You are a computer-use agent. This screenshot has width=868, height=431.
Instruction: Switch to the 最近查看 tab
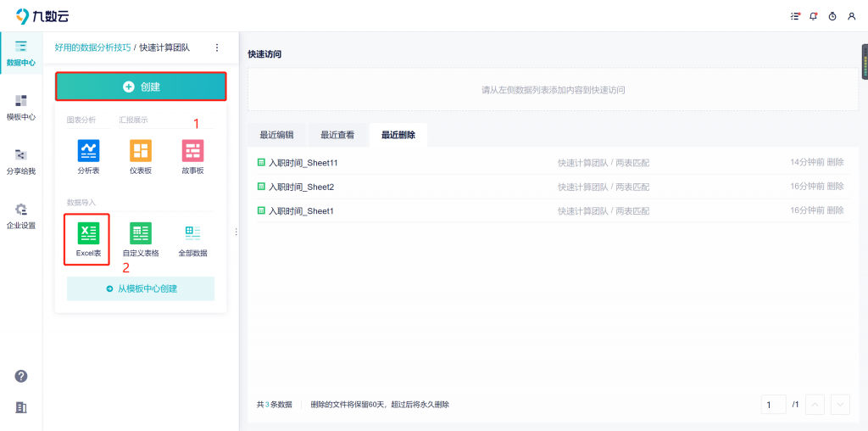pyautogui.click(x=337, y=135)
